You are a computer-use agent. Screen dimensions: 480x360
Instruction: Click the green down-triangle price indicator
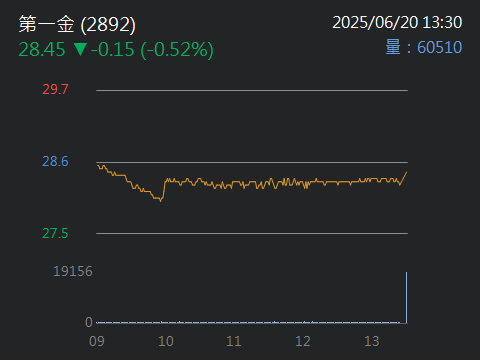click(80, 49)
